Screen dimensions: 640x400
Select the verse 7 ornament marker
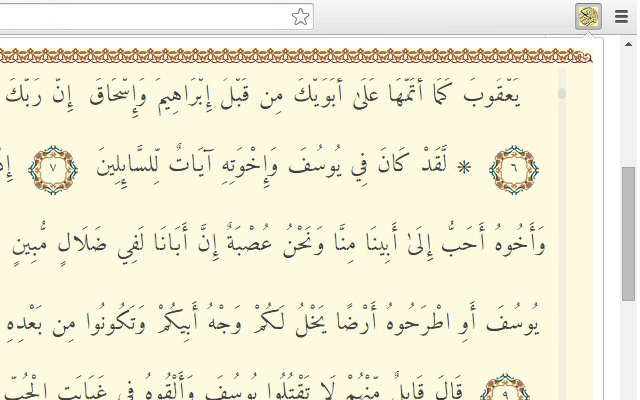pos(53,169)
